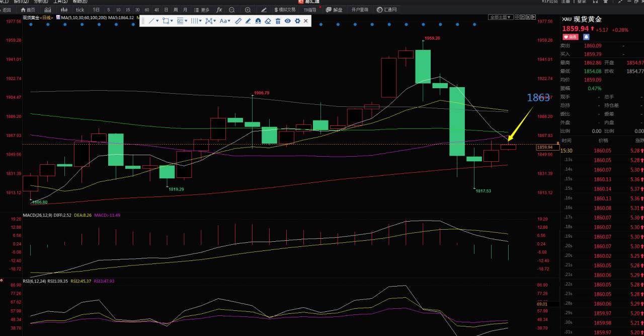
Task: Open the fx indicator formula icon
Action: point(219,10)
